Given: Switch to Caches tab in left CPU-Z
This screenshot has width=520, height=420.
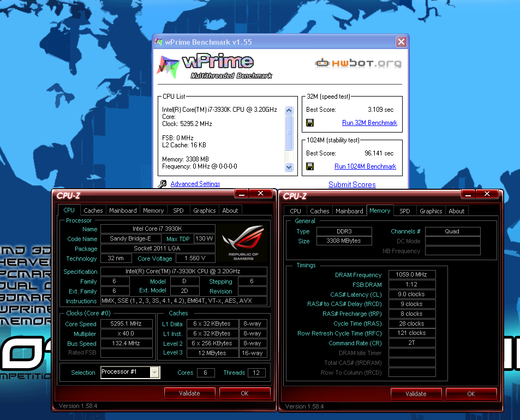Looking at the screenshot, I should tap(93, 211).
